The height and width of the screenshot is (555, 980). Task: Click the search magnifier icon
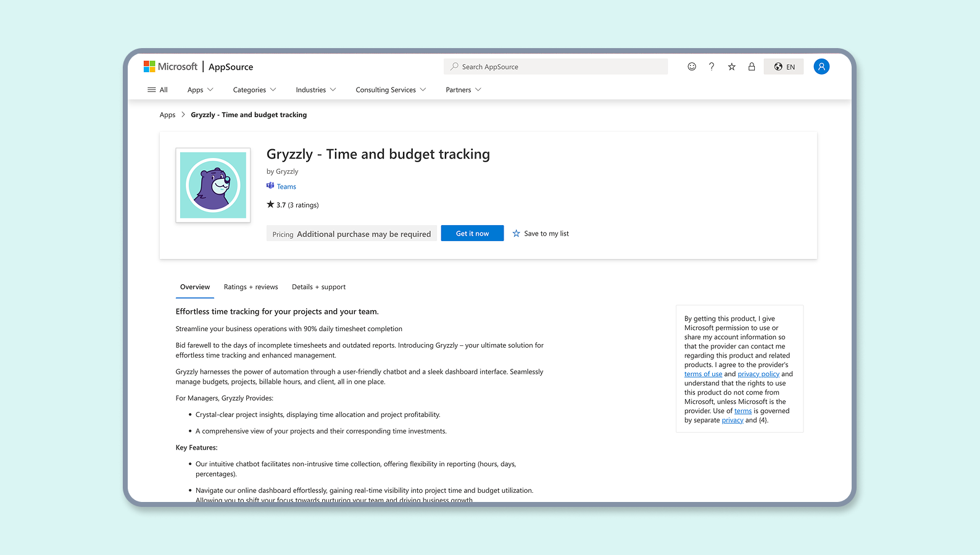pyautogui.click(x=454, y=67)
